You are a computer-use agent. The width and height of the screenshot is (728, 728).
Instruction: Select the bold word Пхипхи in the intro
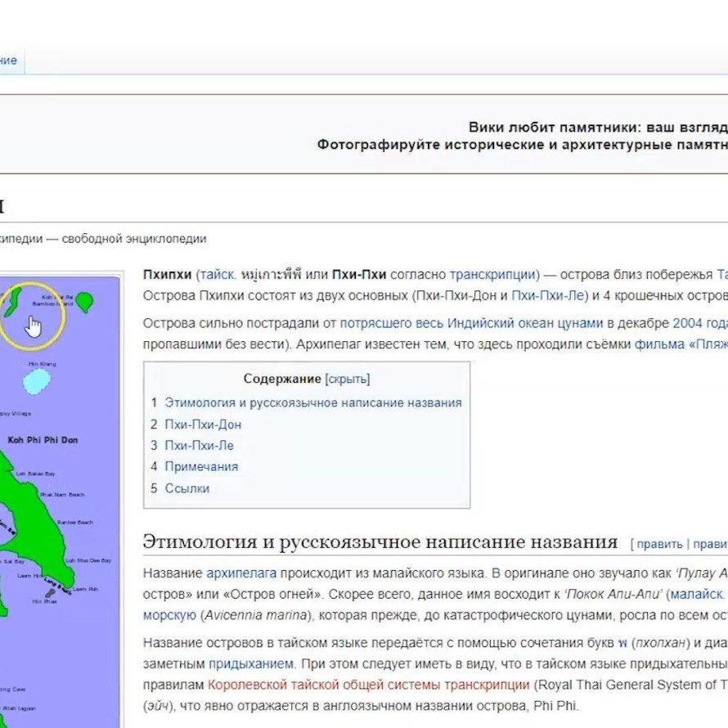coord(167,275)
